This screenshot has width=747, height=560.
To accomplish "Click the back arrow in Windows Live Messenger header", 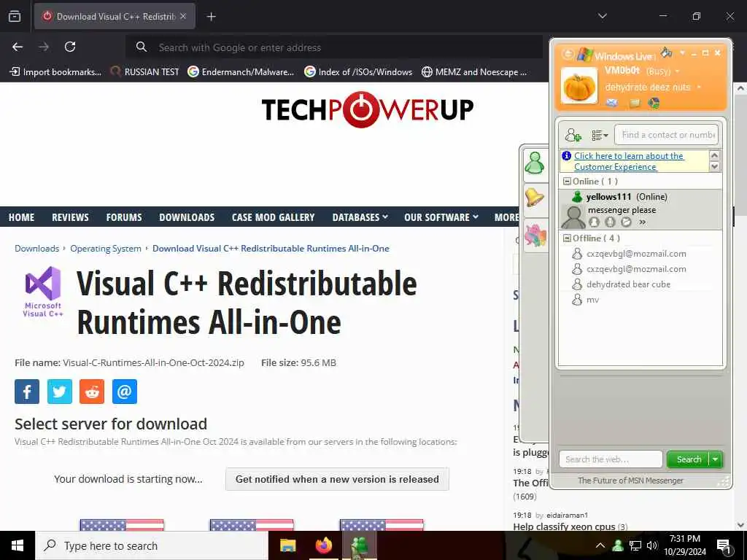I will (567, 54).
